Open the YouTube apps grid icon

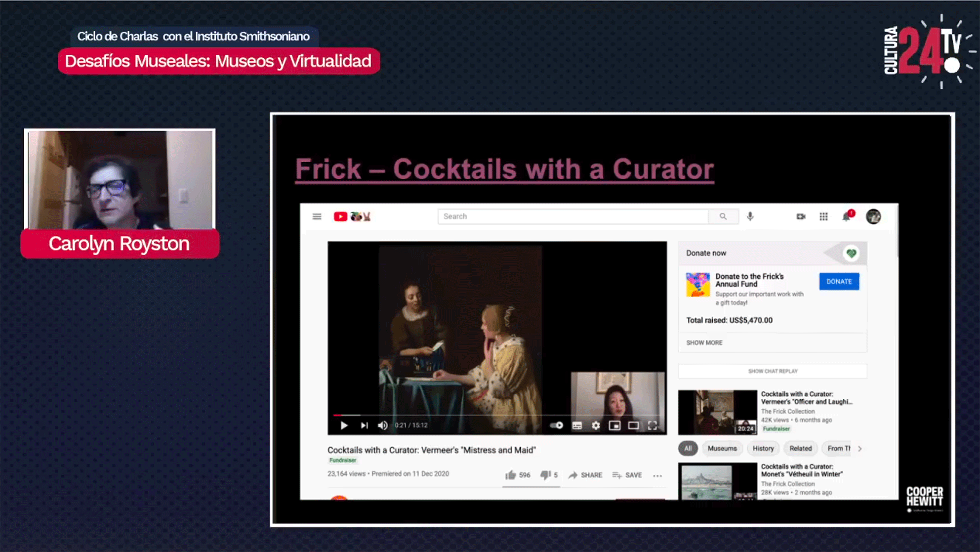tap(823, 216)
